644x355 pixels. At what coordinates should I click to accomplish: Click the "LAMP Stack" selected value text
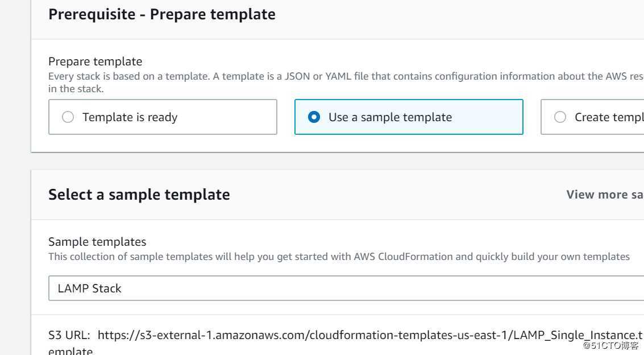(x=90, y=288)
